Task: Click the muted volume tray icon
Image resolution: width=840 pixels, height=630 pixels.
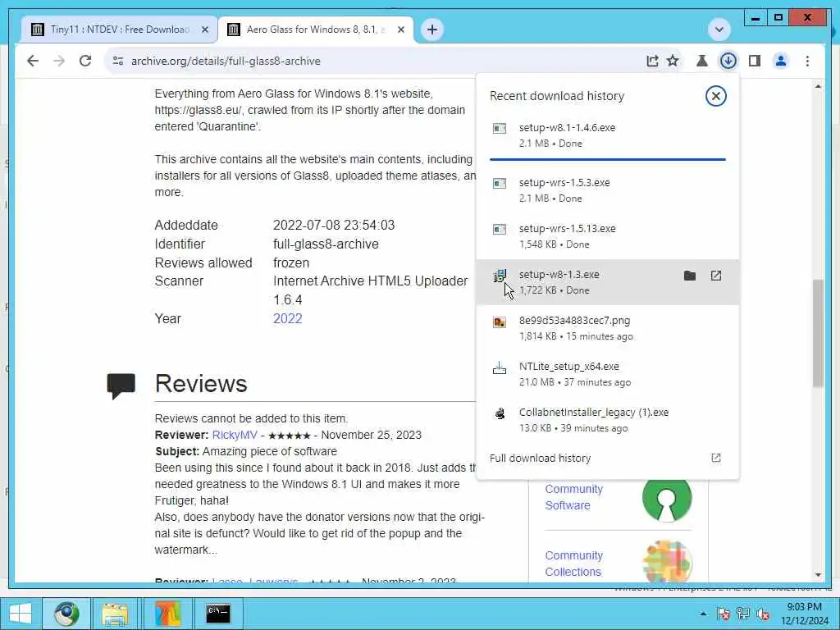Action: tap(763, 614)
